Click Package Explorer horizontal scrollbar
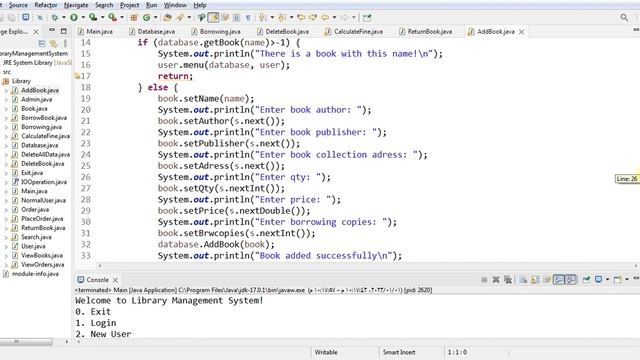The image size is (640, 360). 26,342
